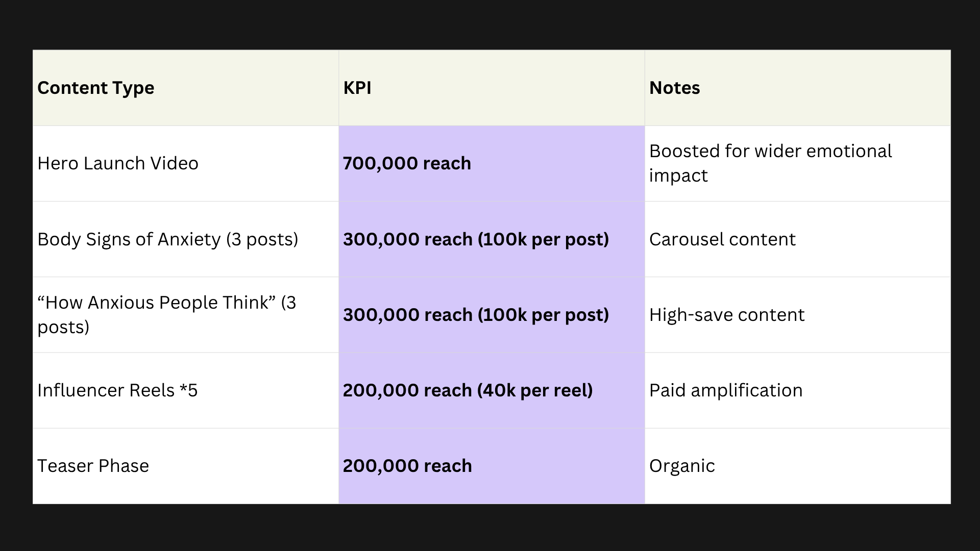
Task: Select the Organic note cell
Action: pos(797,466)
